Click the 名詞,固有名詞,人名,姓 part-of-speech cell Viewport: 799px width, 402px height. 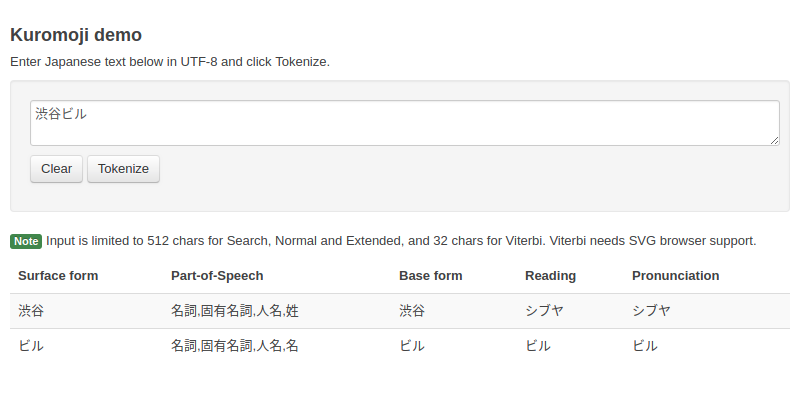[235, 311]
